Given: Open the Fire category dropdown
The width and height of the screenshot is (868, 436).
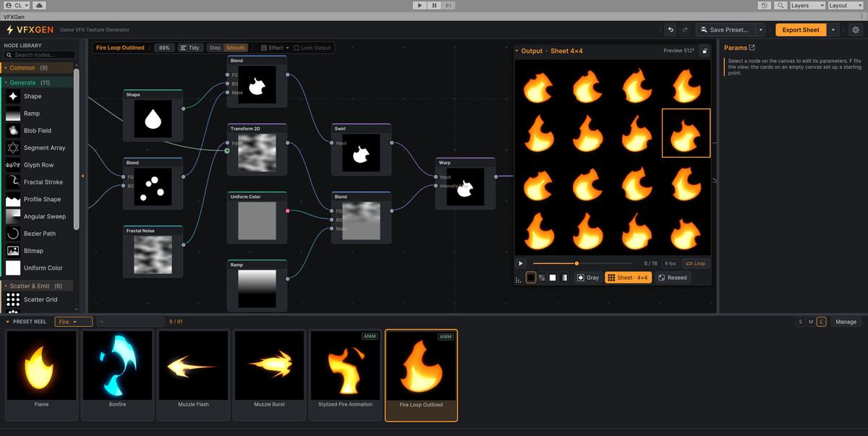Looking at the screenshot, I should tap(74, 322).
